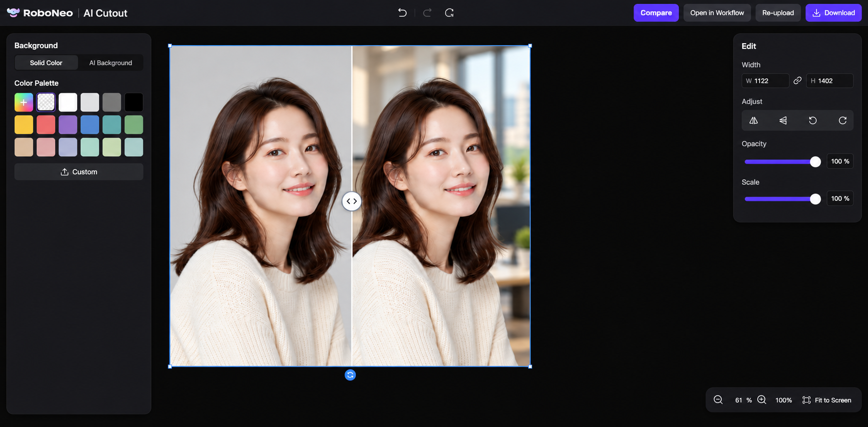Image resolution: width=868 pixels, height=427 pixels.
Task: Click the Opacity 100 % value box
Action: [840, 161]
